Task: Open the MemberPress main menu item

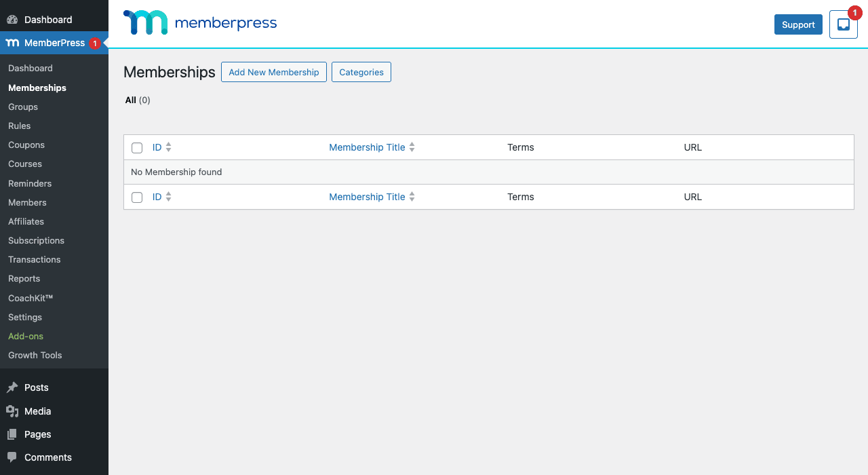Action: pyautogui.click(x=54, y=43)
